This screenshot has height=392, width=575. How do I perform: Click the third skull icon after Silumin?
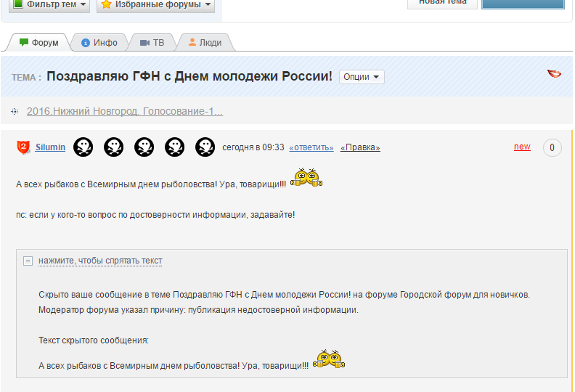pos(144,147)
